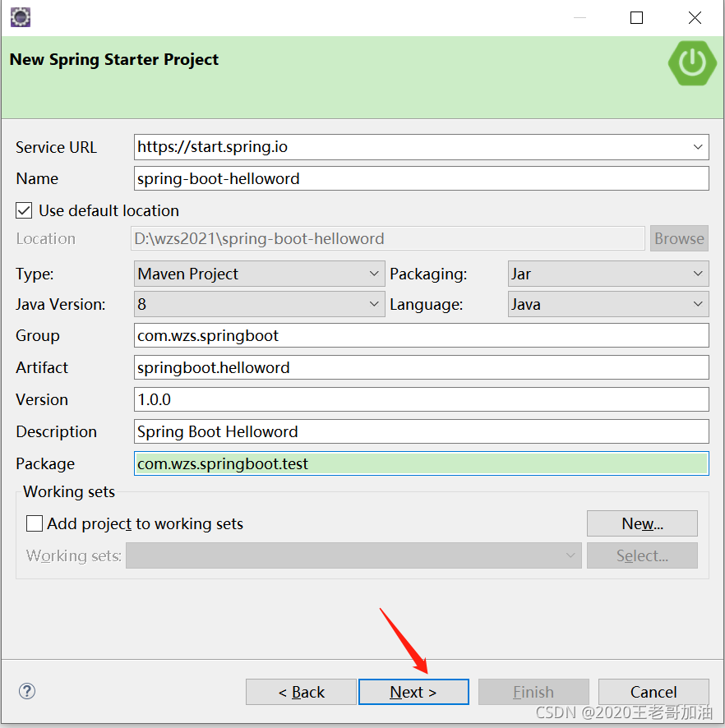
Task: Click the Packaging: label
Action: tap(428, 274)
